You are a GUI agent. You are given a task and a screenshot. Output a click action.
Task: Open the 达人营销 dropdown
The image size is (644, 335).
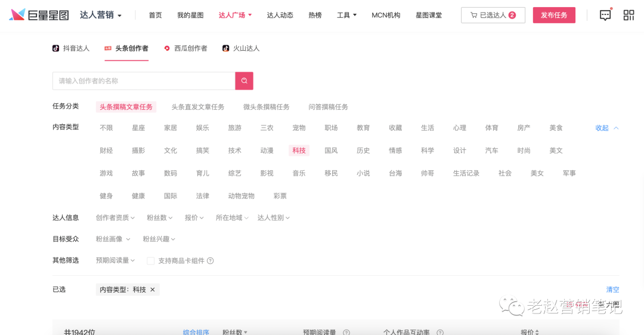pyautogui.click(x=101, y=16)
